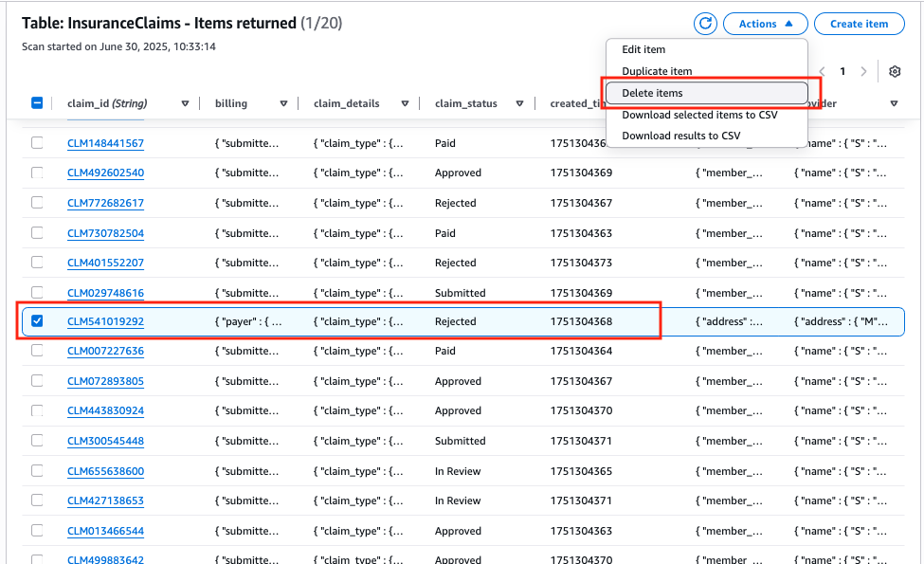The width and height of the screenshot is (924, 564).
Task: Uncheck the CLM541019292 row checkbox
Action: click(x=37, y=321)
